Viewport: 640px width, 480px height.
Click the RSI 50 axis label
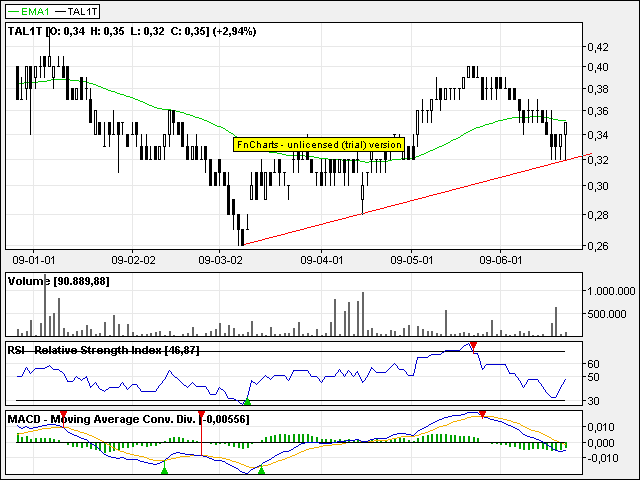[x=593, y=377]
